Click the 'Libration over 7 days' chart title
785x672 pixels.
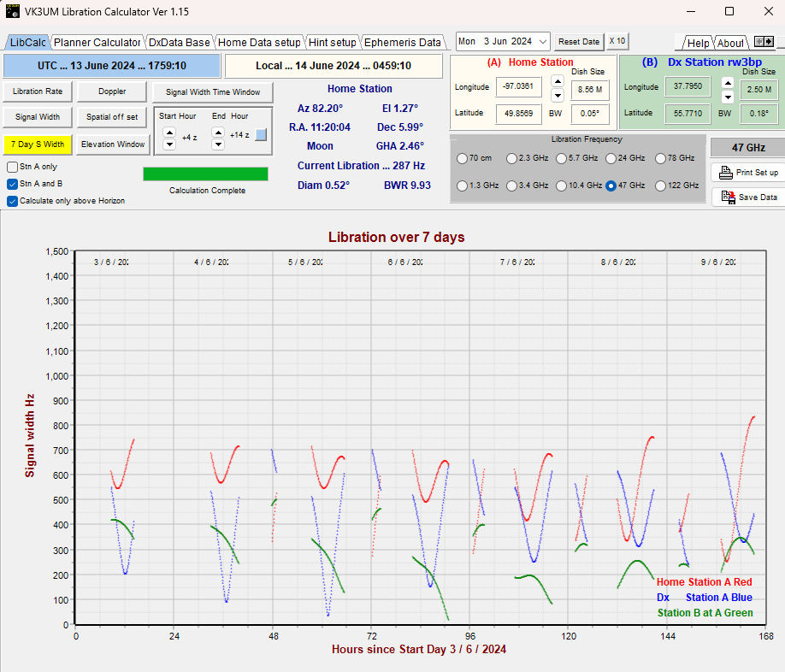click(x=397, y=237)
